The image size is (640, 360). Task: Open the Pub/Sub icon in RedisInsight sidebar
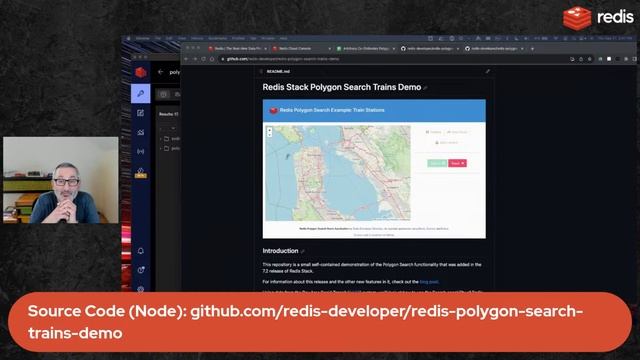pos(140,151)
